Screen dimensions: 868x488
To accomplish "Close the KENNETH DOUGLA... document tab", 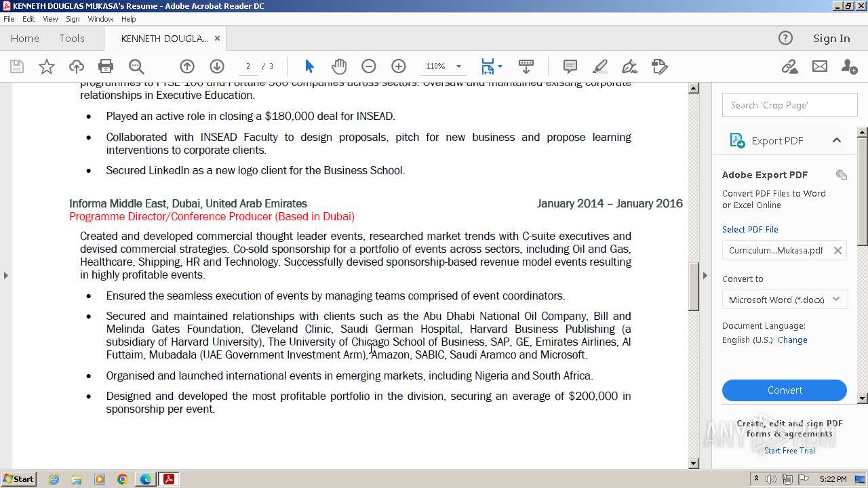I will [217, 39].
